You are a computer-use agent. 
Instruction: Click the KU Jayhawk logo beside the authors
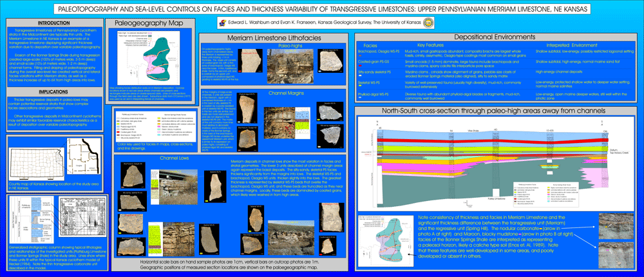[x=223, y=23]
